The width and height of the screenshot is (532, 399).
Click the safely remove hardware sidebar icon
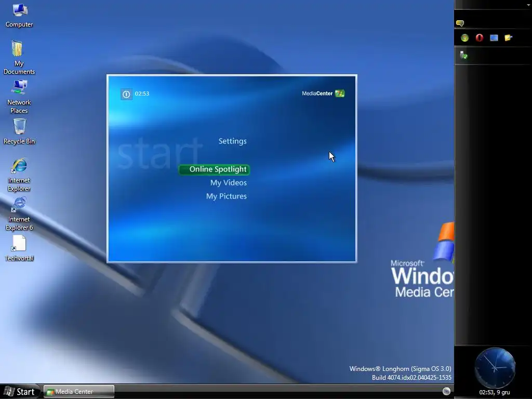point(463,55)
